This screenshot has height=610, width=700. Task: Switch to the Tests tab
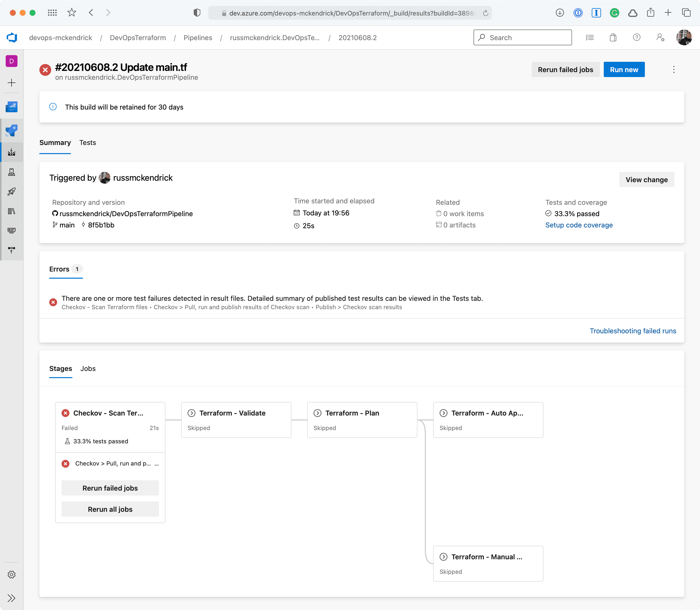pyautogui.click(x=87, y=143)
